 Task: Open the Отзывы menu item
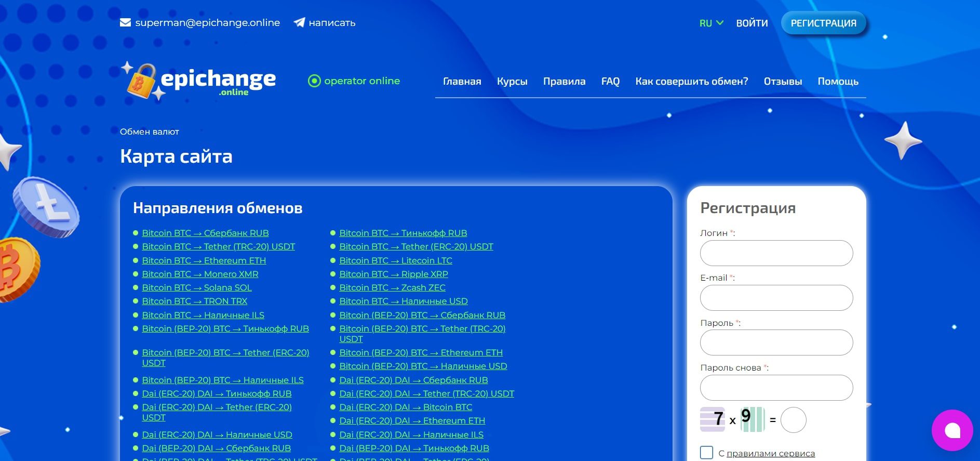coord(783,81)
